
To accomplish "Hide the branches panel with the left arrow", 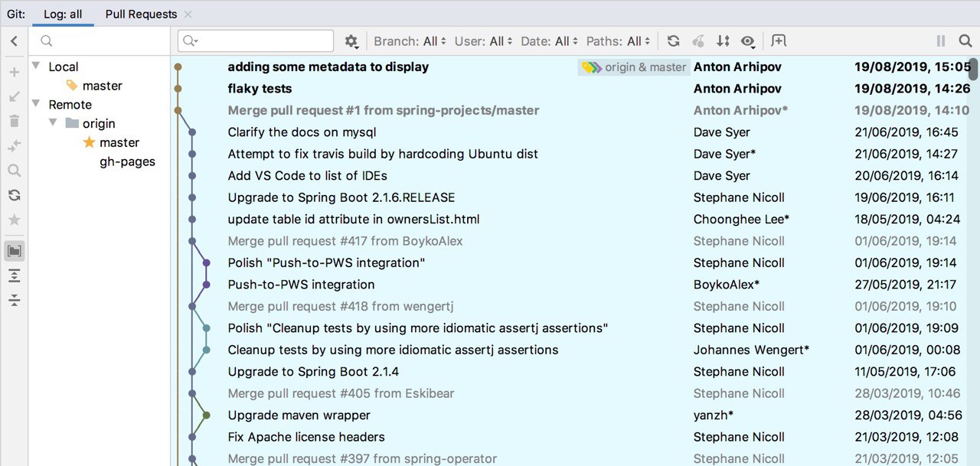I will [x=14, y=41].
